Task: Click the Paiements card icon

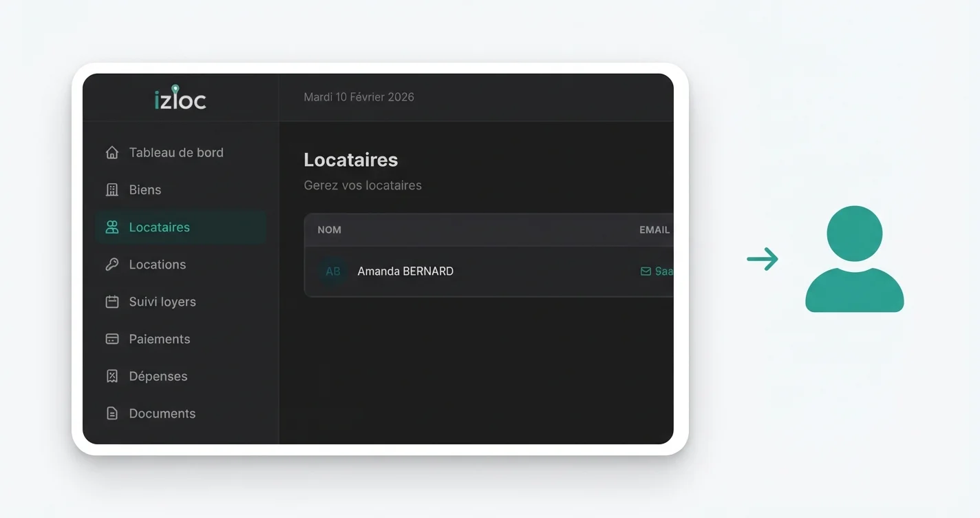Action: (x=112, y=338)
